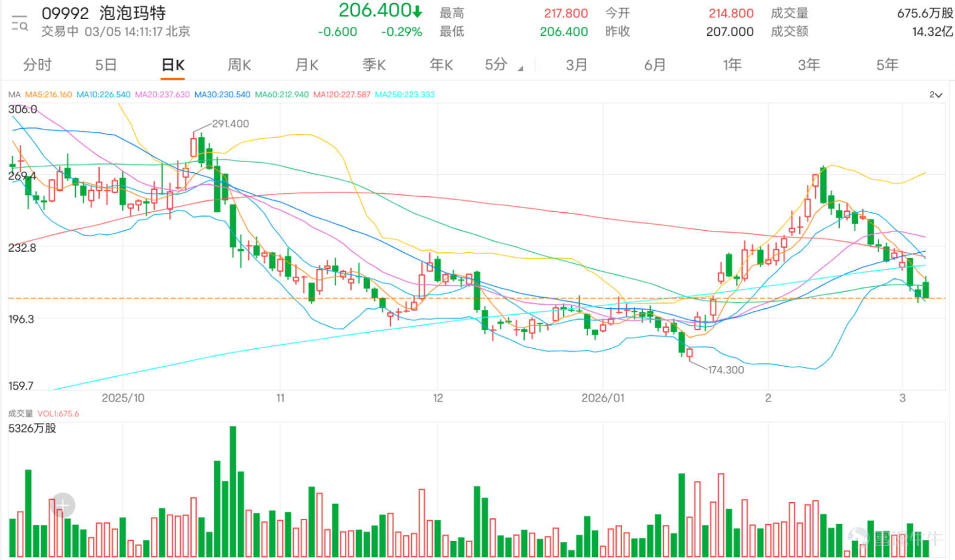Click the MA indicator name label
This screenshot has height=560, width=955.
[x=14, y=94]
